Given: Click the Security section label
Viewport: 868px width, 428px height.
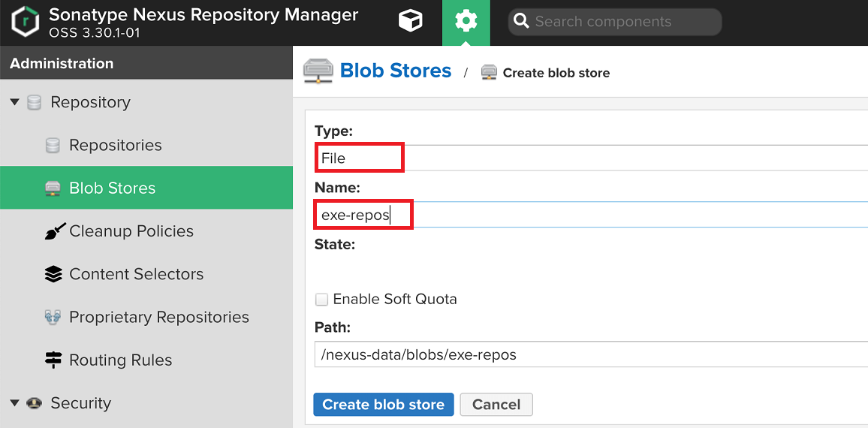Looking at the screenshot, I should tap(81, 403).
